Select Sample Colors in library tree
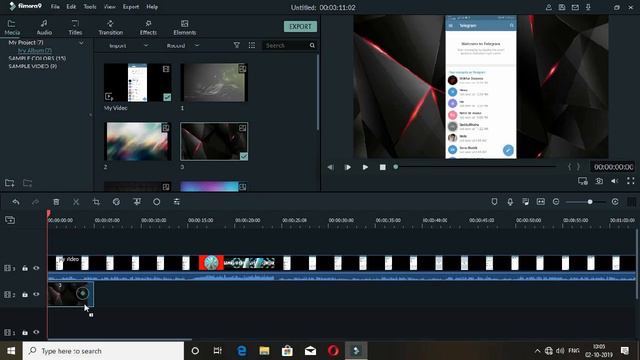640x360 pixels. 37,58
